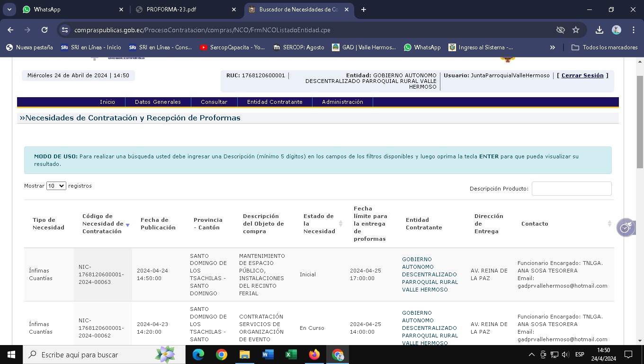Open the Mostrar registros dropdown
The image size is (644, 364).
pyautogui.click(x=56, y=186)
